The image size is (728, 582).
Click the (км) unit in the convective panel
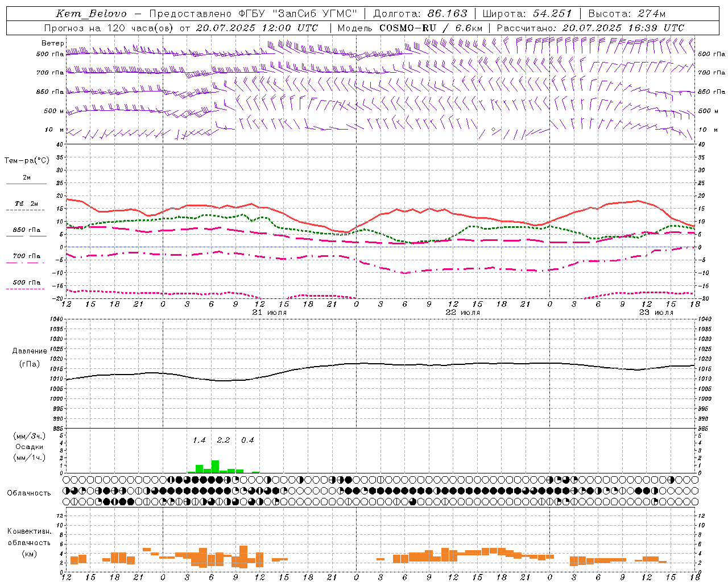coord(29,554)
